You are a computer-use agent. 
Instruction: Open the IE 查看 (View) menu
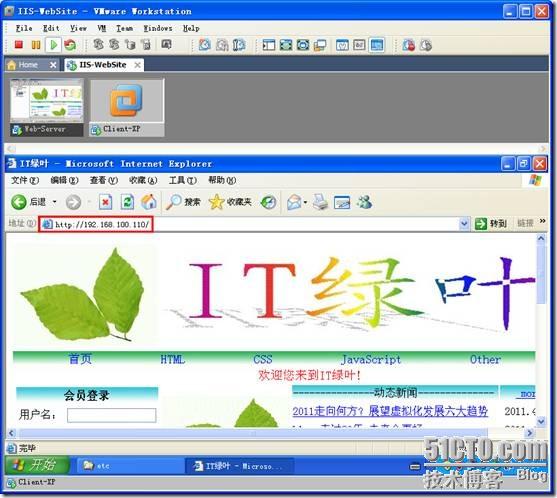[104, 180]
